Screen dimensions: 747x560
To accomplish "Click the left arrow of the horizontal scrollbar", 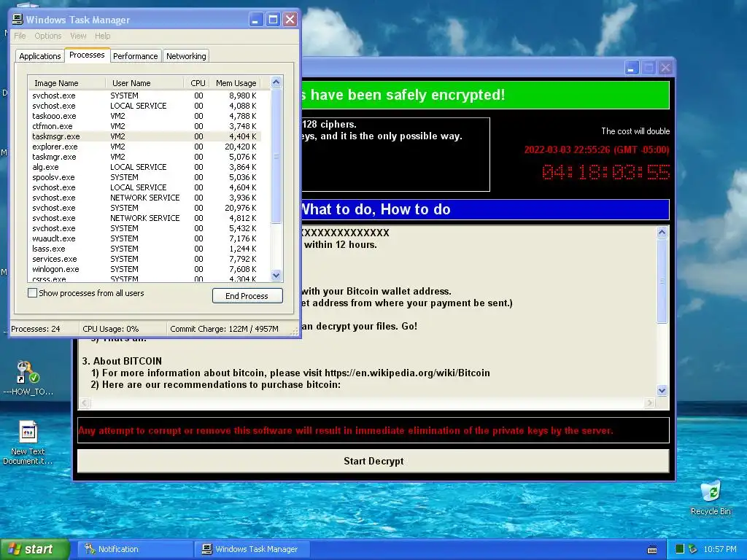I will 85,402.
